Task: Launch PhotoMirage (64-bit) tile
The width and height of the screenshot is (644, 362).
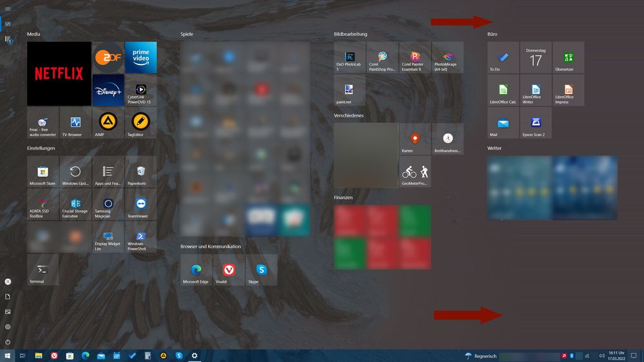Action: pos(447,57)
